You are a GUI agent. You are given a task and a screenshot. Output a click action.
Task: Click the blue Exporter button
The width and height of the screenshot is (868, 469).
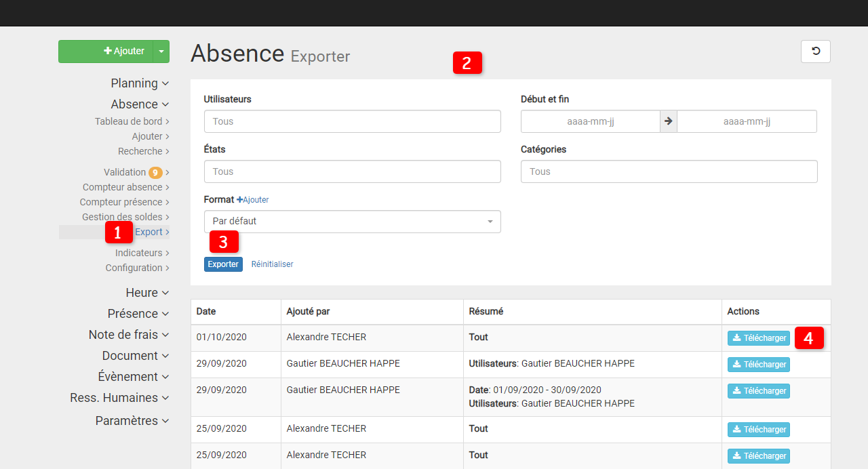(223, 264)
